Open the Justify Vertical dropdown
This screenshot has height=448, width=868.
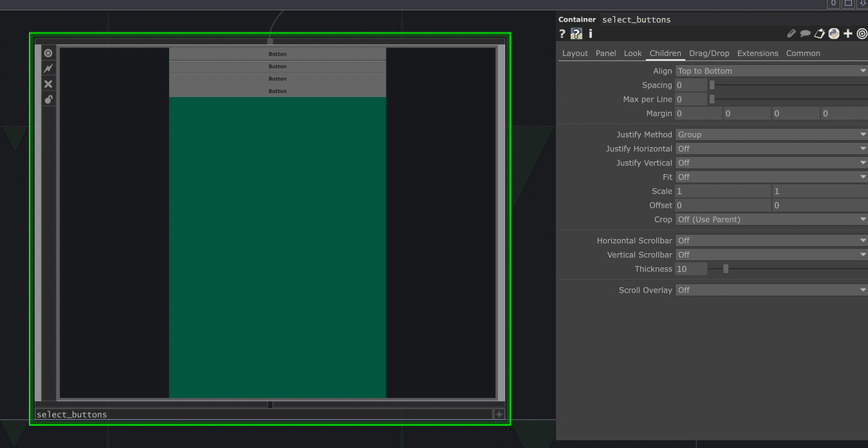point(771,163)
